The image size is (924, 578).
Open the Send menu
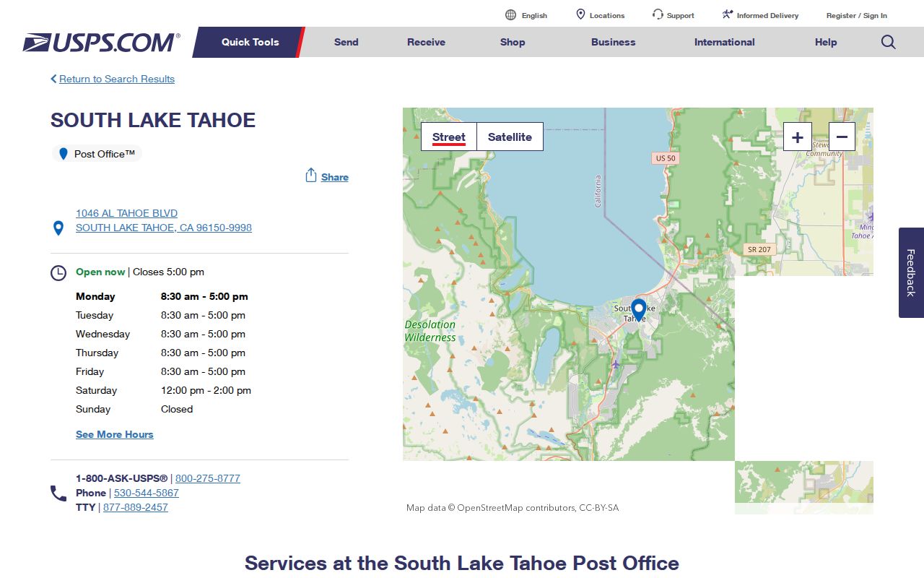click(346, 42)
